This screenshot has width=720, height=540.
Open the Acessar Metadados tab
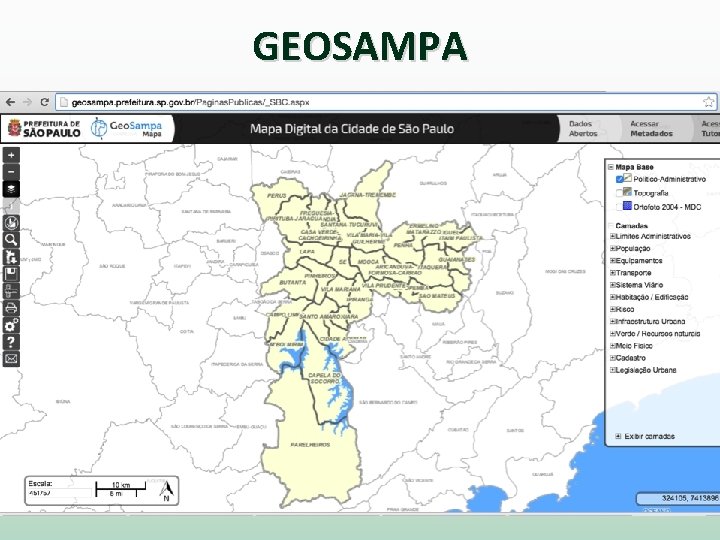click(x=651, y=129)
